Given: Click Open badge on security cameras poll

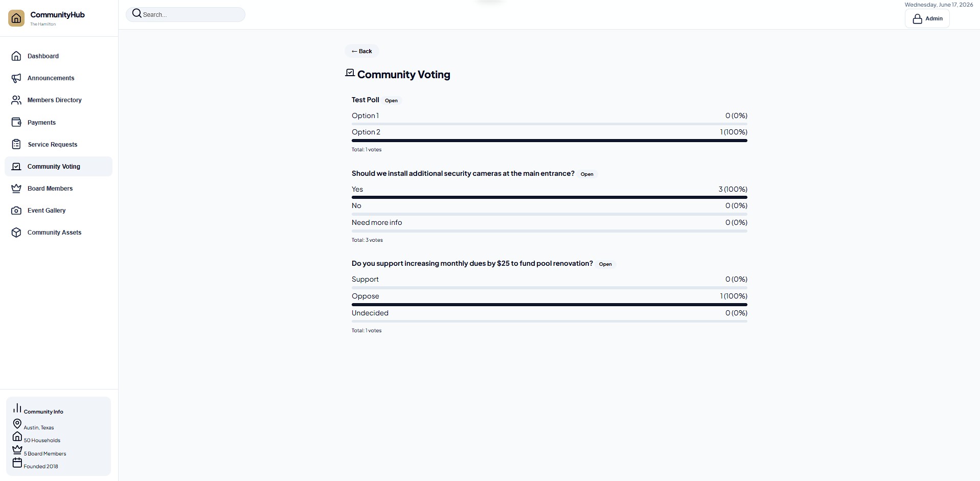Looking at the screenshot, I should pyautogui.click(x=587, y=174).
